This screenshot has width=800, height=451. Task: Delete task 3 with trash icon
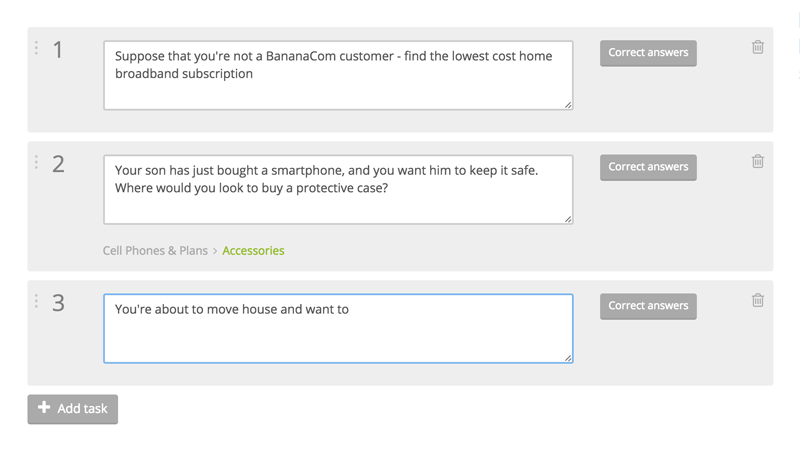click(758, 300)
